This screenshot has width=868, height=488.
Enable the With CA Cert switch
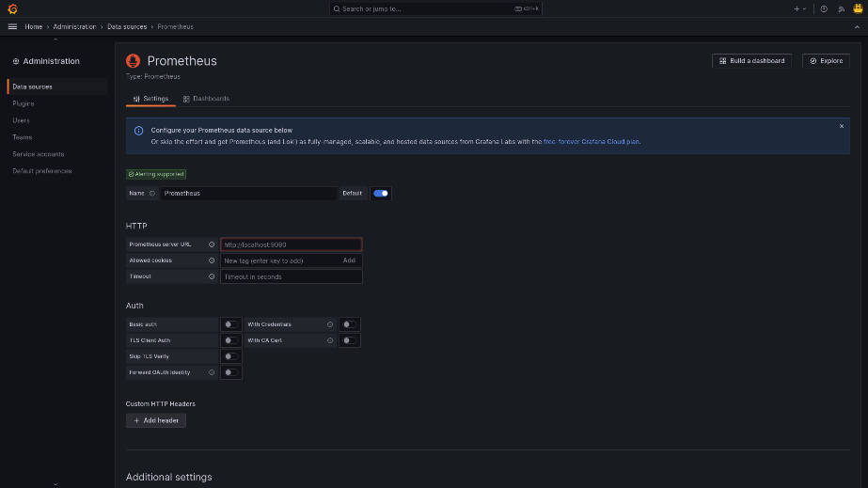pos(349,340)
